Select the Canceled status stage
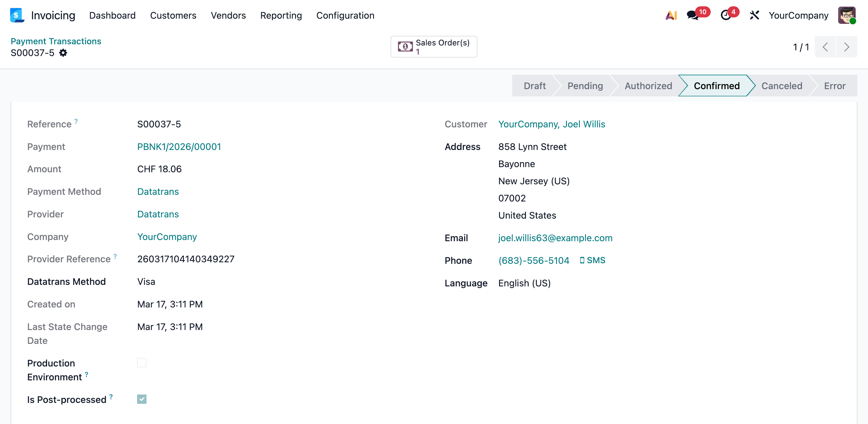This screenshot has width=868, height=424. pyautogui.click(x=782, y=86)
